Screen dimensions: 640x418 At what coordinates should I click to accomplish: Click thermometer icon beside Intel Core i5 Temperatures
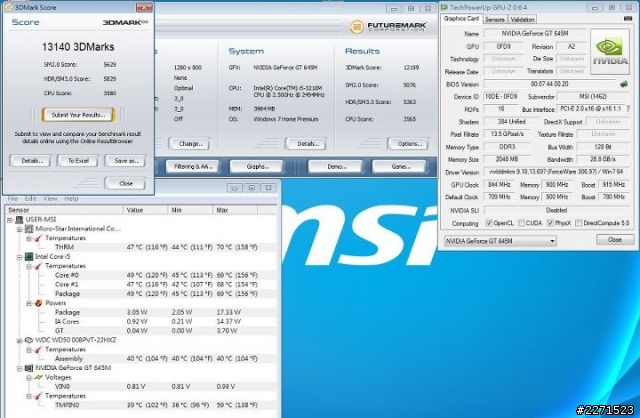(x=39, y=266)
